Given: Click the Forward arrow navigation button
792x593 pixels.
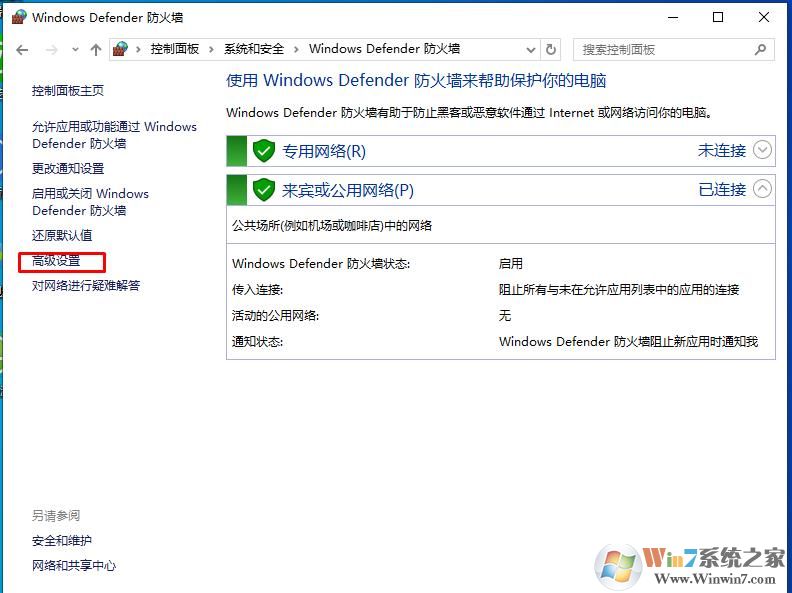Looking at the screenshot, I should [x=51, y=50].
